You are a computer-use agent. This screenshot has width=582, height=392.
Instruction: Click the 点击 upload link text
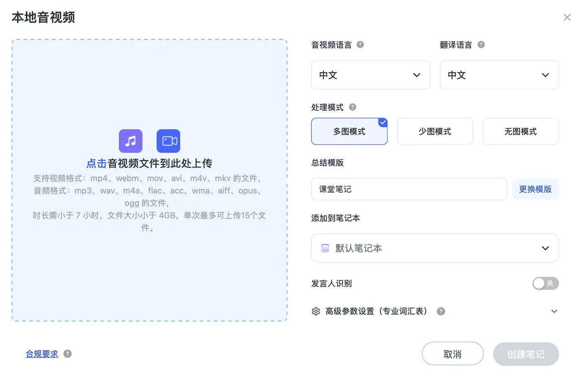[96, 164]
